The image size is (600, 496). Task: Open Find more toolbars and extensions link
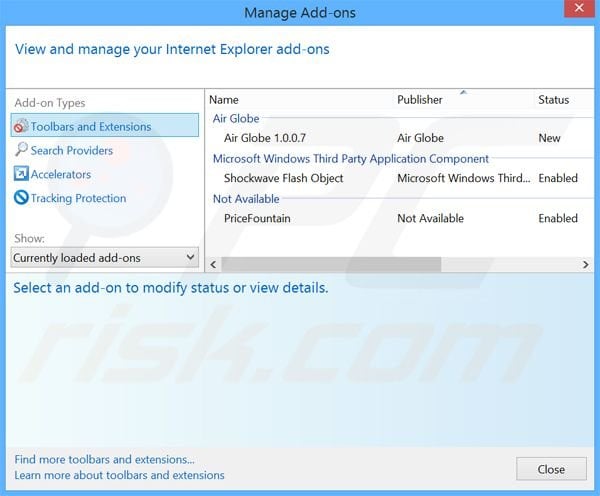[x=104, y=459]
